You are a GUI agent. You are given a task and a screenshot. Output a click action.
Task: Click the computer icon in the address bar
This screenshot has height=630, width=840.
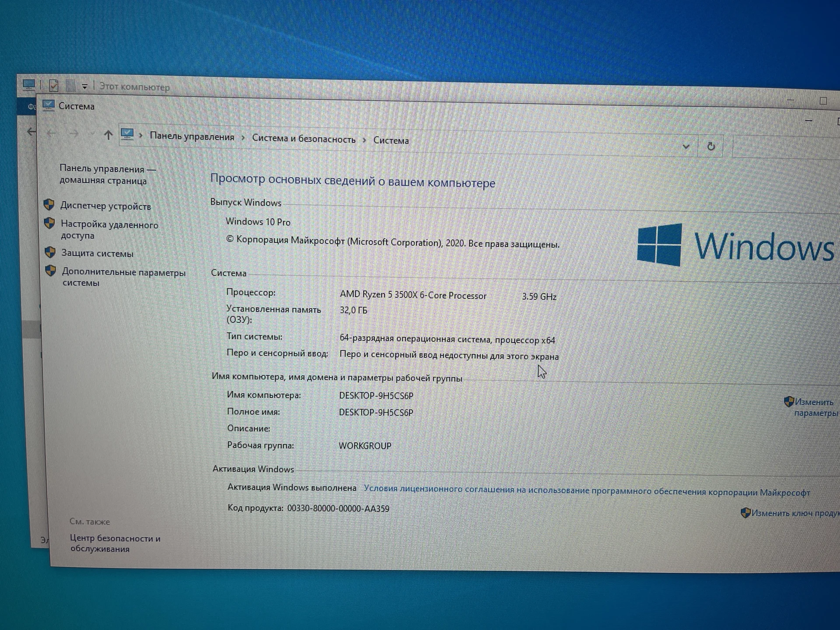127,134
